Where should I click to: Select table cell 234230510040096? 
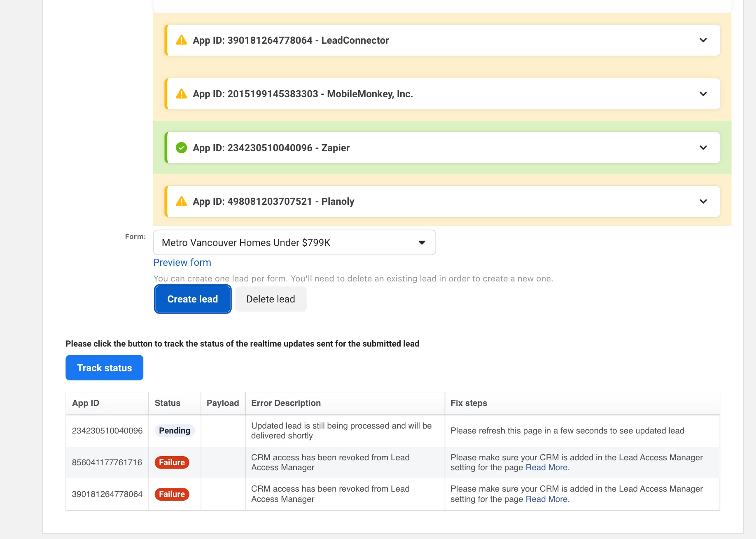107,431
